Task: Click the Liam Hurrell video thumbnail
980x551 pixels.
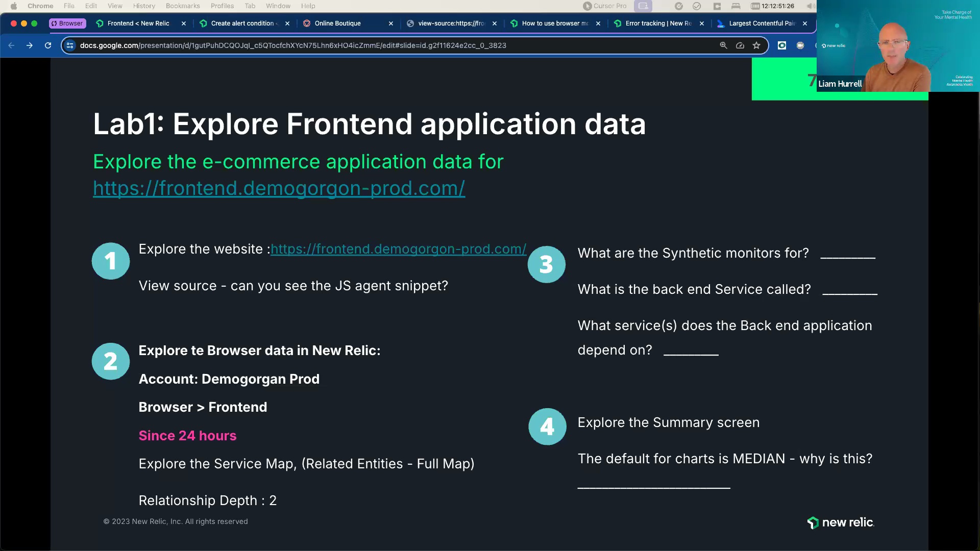Action: click(898, 46)
